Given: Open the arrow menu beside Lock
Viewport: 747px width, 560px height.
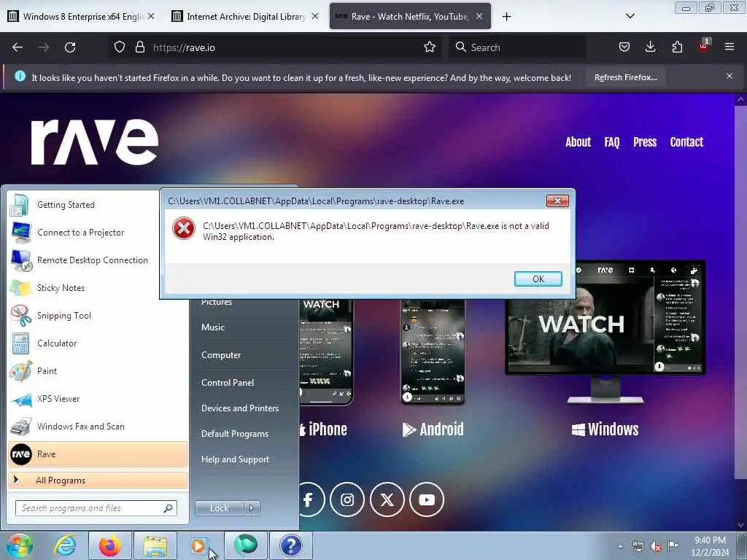Looking at the screenshot, I should click(x=252, y=508).
